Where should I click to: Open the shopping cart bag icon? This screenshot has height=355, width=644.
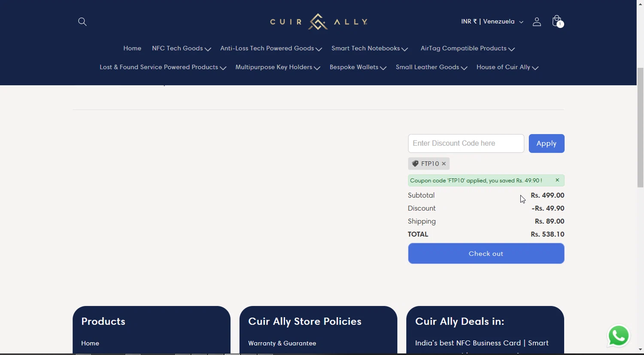(557, 21)
